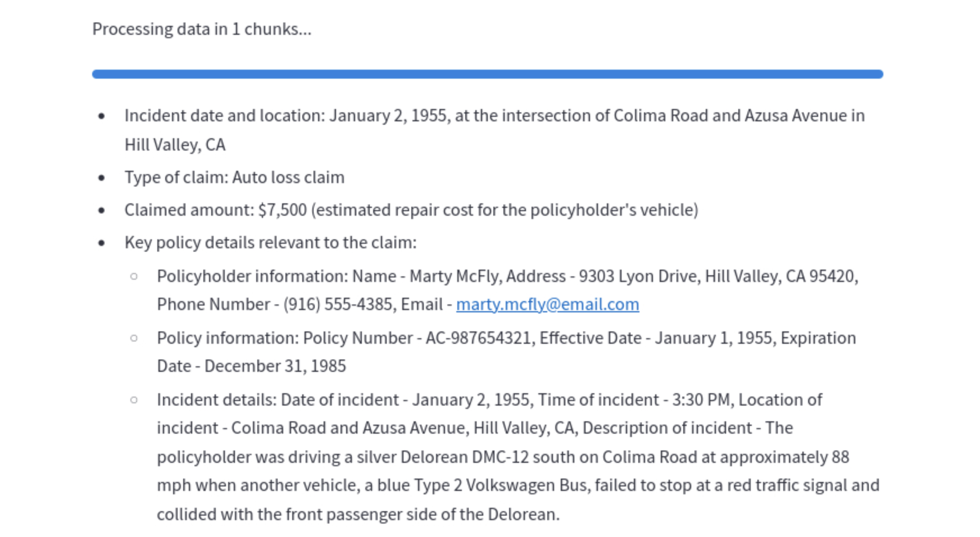This screenshot has height=537, width=980.
Task: Click the blue processing progress bar
Action: tap(487, 74)
